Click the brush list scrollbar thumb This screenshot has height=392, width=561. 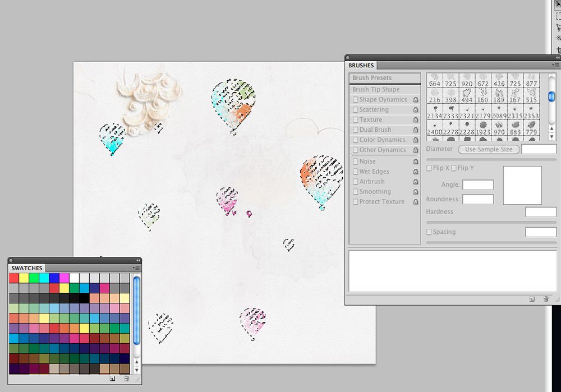551,96
